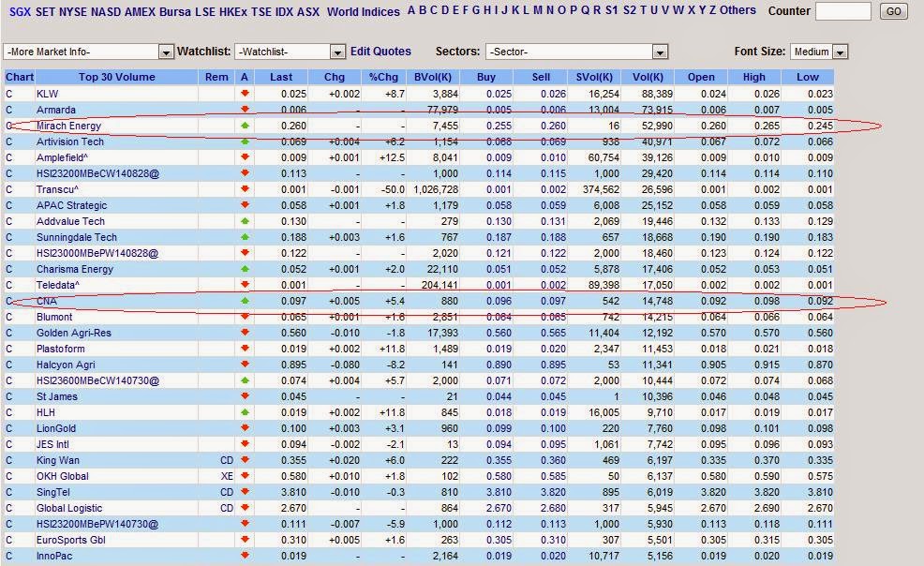Click the red down arrow for KLW
The image size is (924, 566).
click(246, 94)
